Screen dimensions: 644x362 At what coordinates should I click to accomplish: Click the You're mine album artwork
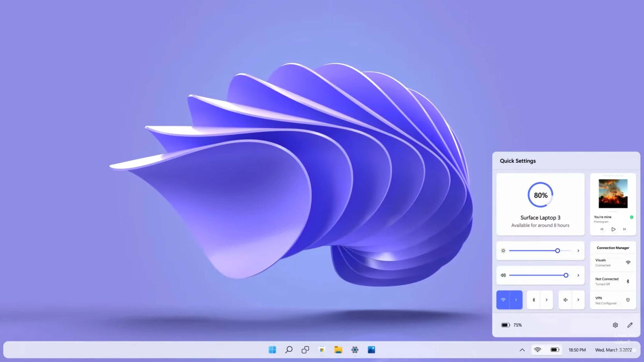click(x=613, y=193)
